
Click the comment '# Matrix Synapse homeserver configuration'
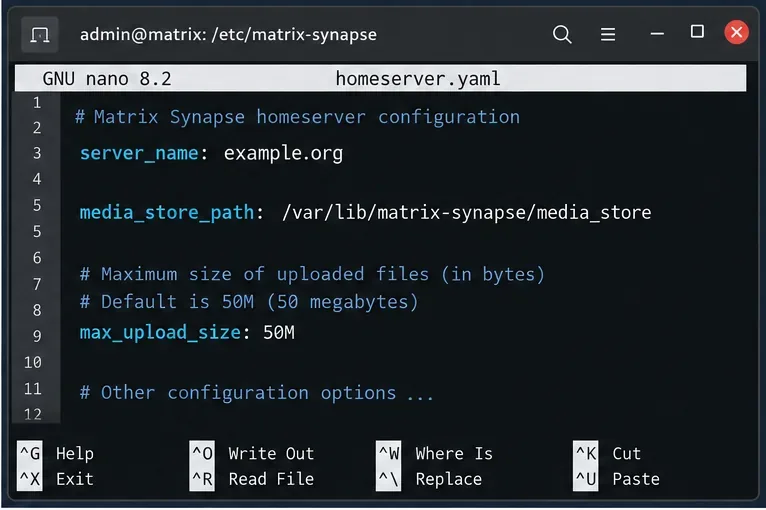click(x=298, y=118)
